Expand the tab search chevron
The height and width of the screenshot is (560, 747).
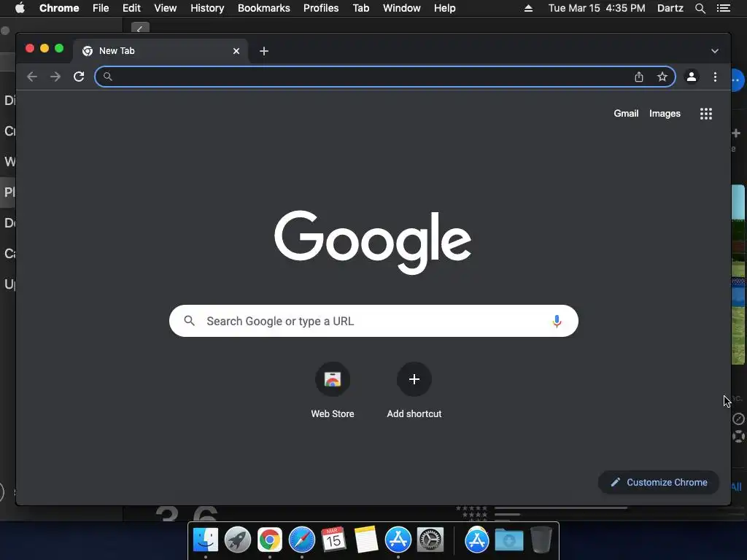pos(715,51)
